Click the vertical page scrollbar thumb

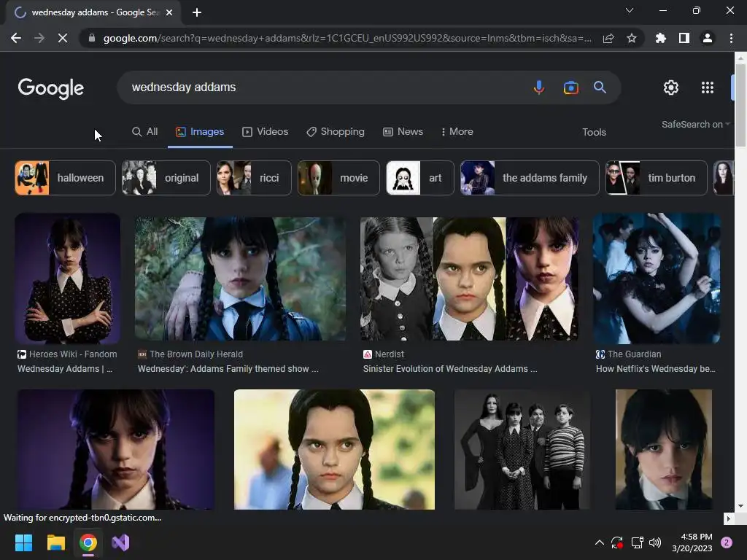coord(740,105)
